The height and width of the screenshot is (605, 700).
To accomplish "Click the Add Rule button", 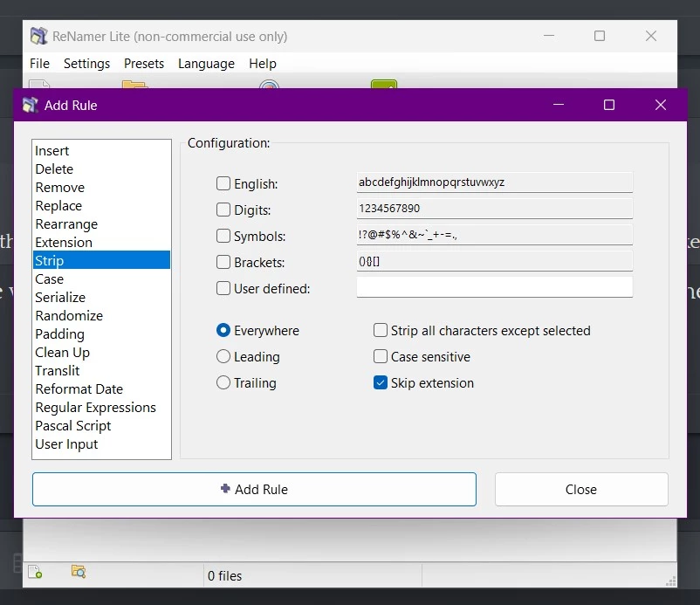I will click(254, 490).
